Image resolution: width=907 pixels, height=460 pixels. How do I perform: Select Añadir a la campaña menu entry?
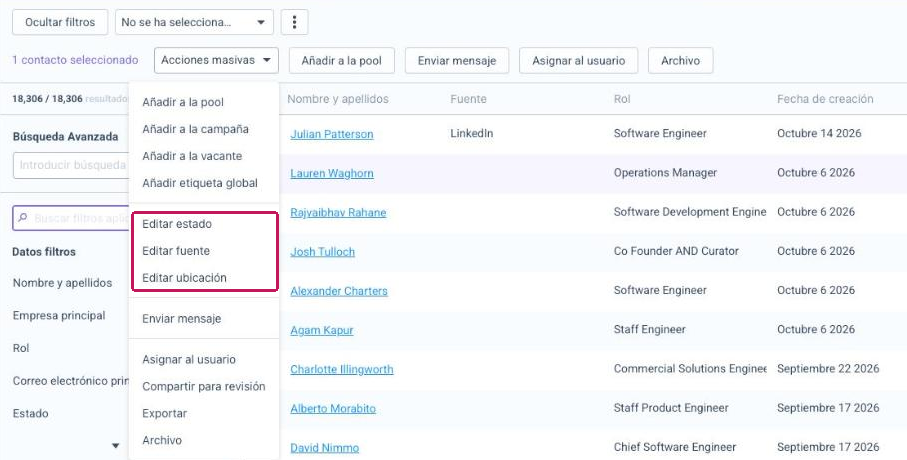[x=196, y=129]
